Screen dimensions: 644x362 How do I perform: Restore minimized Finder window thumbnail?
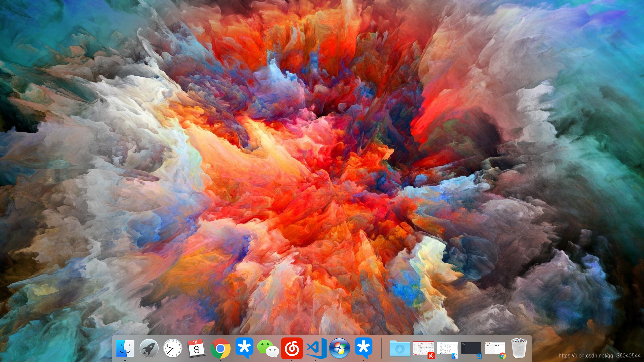click(x=447, y=349)
